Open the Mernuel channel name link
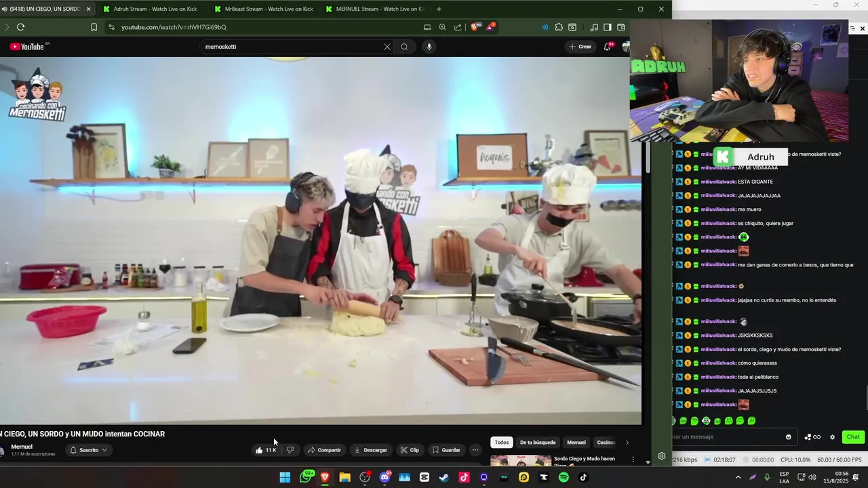Viewport: 868px width, 488px height. (x=22, y=447)
